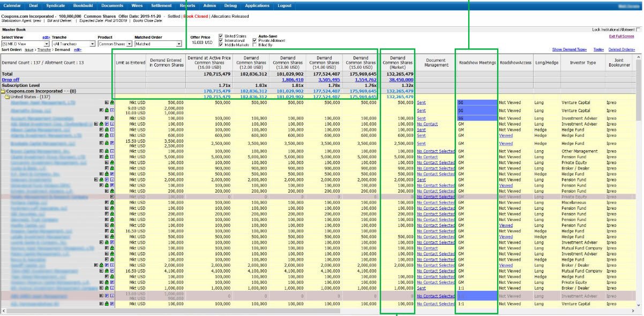Click the blue SG cell in the first row
The height and width of the screenshot is (316, 644).
[477, 102]
